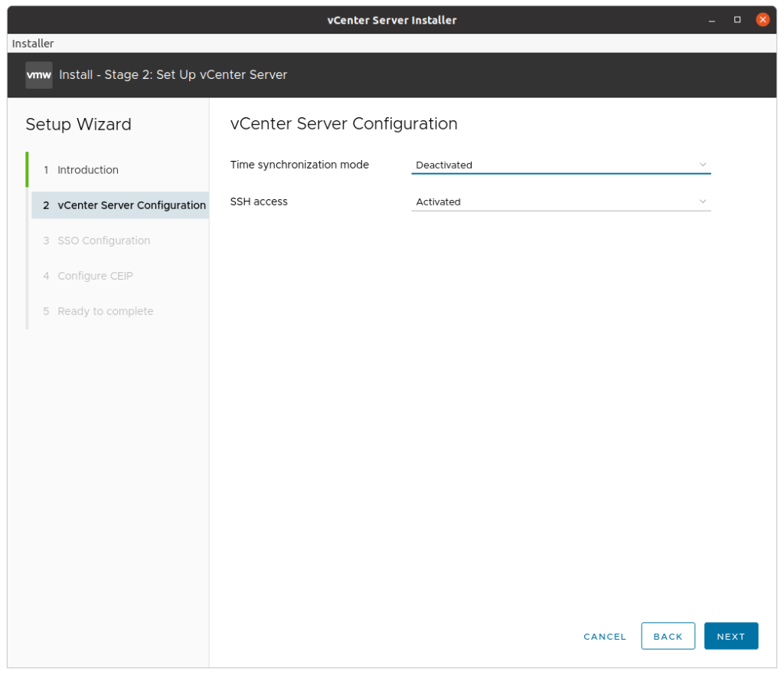Minimize the vCenter Server Installer window

711,20
